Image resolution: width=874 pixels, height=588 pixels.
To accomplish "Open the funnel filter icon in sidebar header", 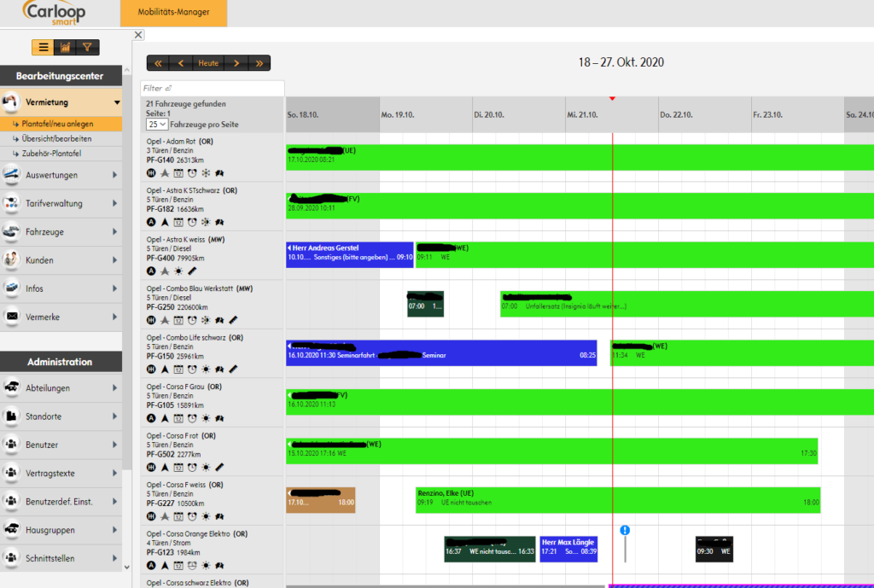I will (x=88, y=48).
